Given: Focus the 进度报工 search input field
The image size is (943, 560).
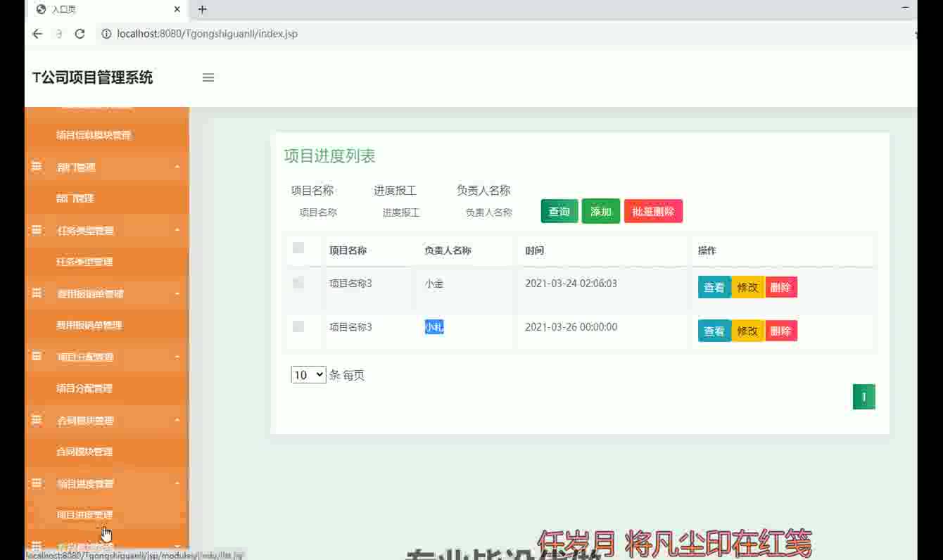Looking at the screenshot, I should (x=408, y=212).
